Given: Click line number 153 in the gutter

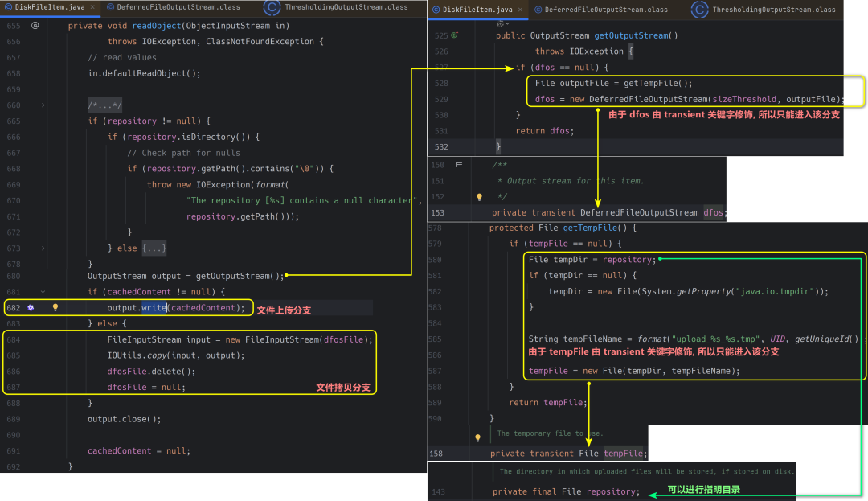Looking at the screenshot, I should coord(437,212).
